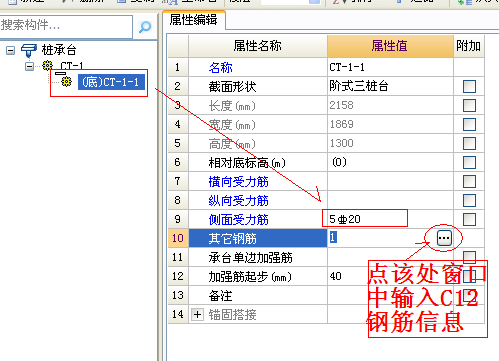Tick the 附加 checkbox for 高度(mm)

point(469,143)
